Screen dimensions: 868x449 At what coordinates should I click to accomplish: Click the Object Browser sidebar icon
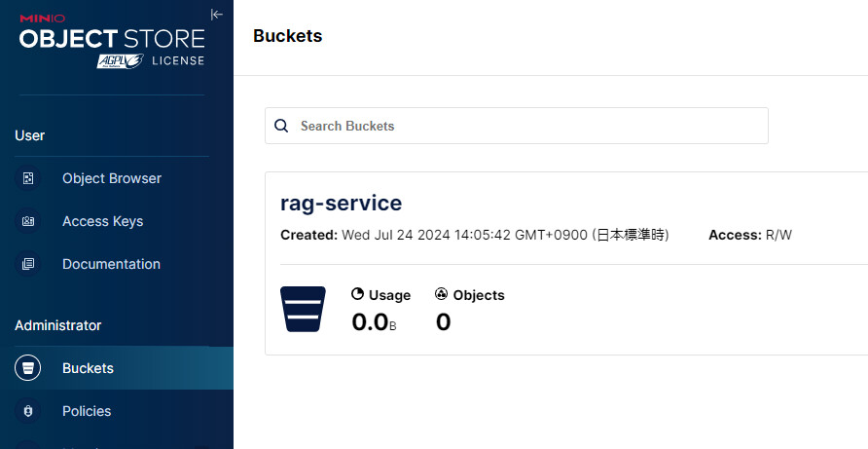(28, 178)
